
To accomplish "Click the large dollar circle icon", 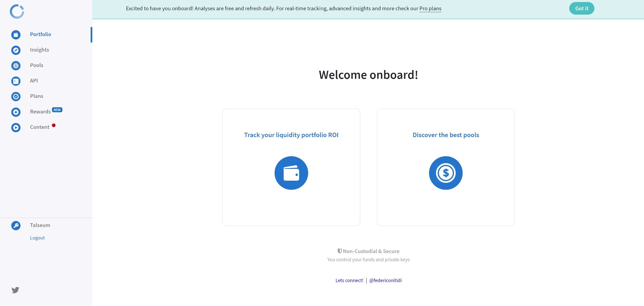I will click(x=446, y=173).
